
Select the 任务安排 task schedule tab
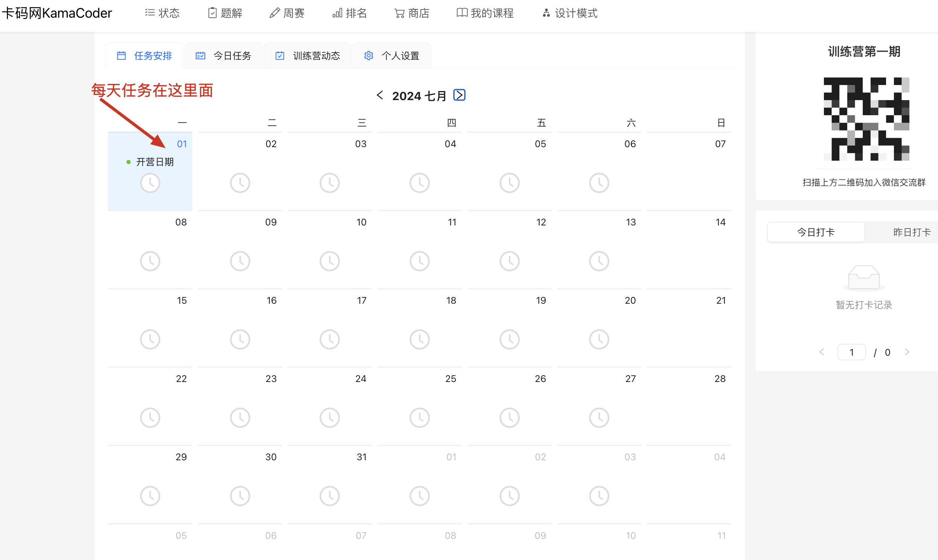145,56
